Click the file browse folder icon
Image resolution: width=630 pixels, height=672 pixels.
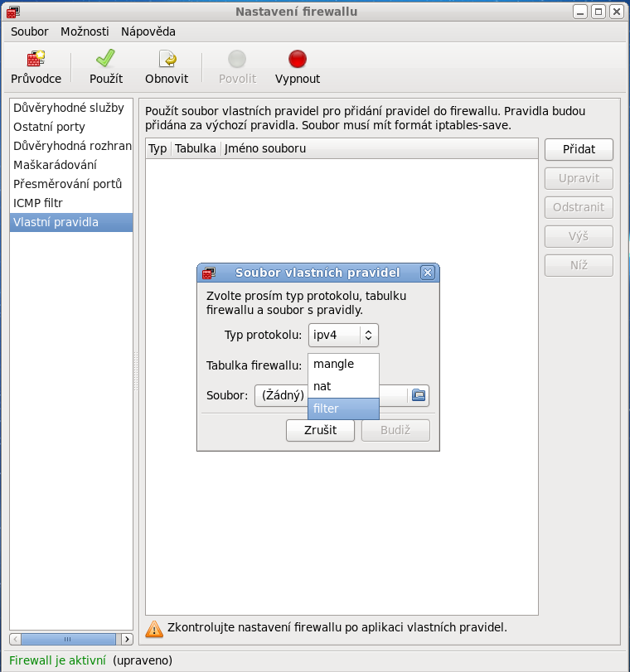(x=419, y=394)
